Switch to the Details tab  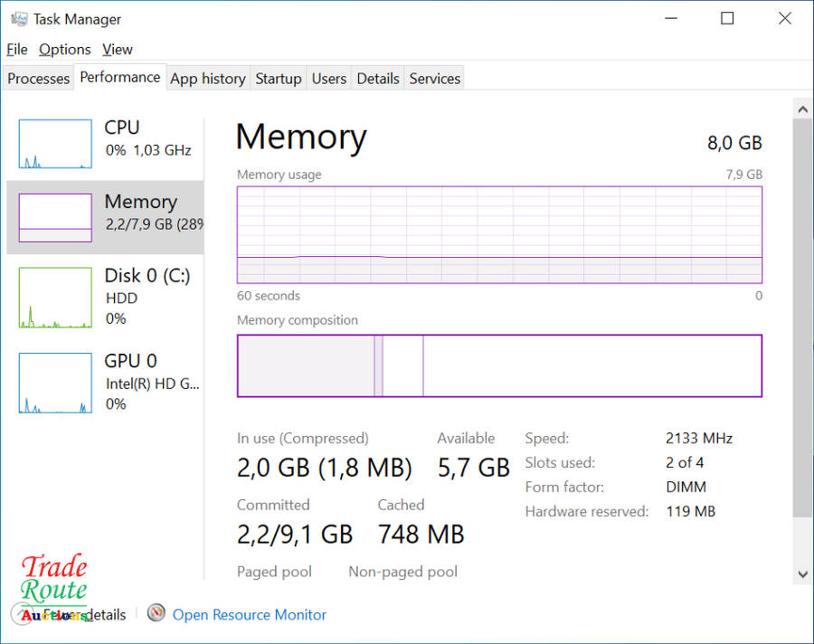coord(378,79)
